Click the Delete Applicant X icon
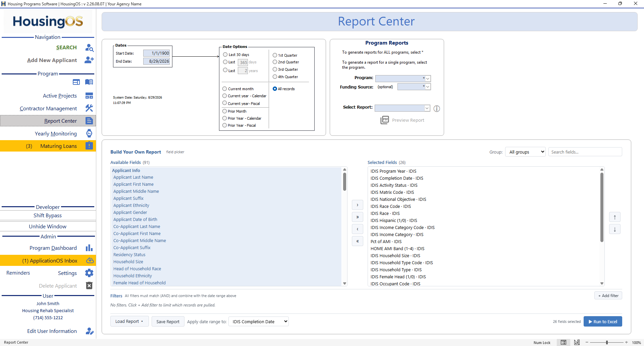This screenshot has width=644, height=346. click(x=89, y=286)
